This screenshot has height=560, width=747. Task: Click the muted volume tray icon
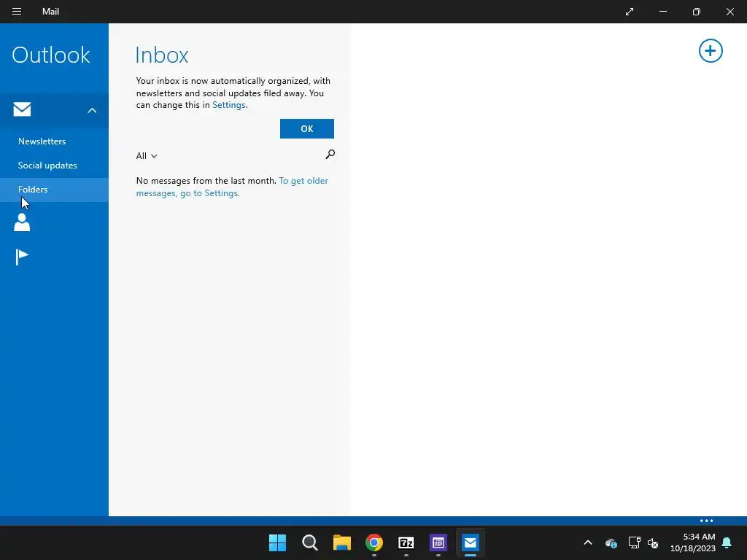click(x=653, y=542)
